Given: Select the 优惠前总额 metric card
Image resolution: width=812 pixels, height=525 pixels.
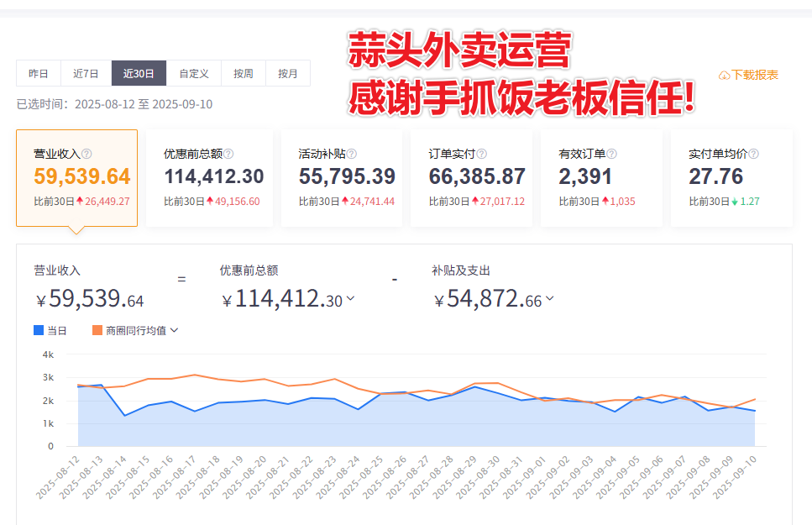Looking at the screenshot, I should [209, 178].
